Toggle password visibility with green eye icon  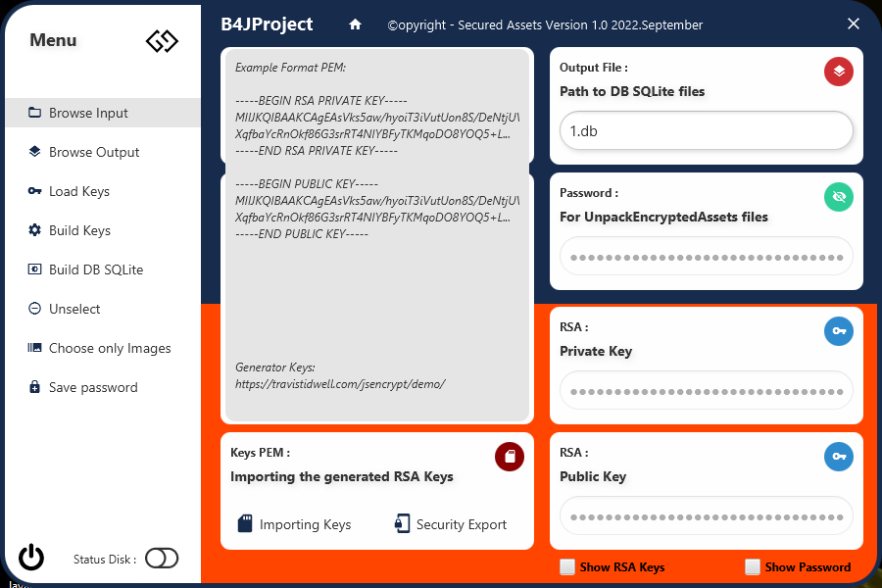[839, 197]
